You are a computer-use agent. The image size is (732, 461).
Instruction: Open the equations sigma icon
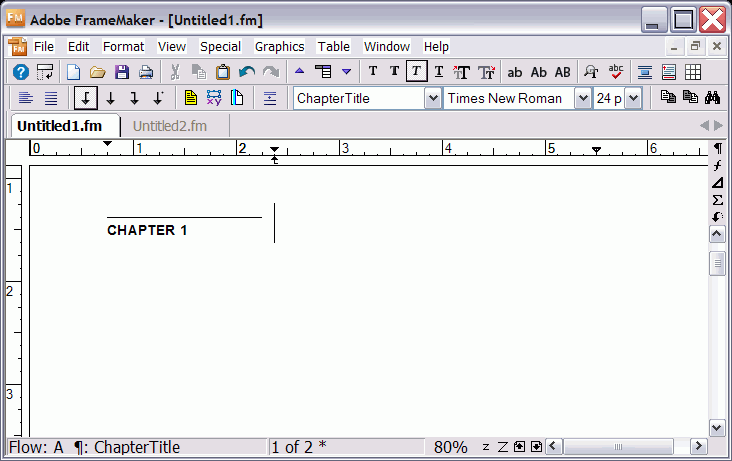click(x=718, y=200)
